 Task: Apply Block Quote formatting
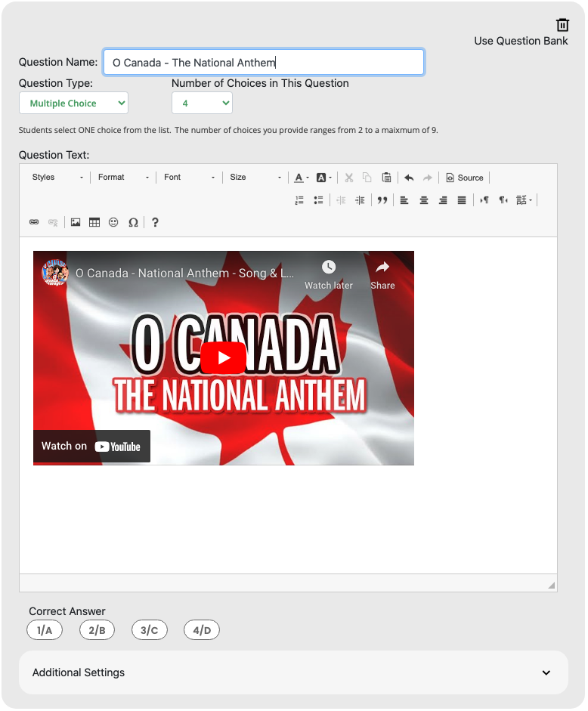click(382, 200)
